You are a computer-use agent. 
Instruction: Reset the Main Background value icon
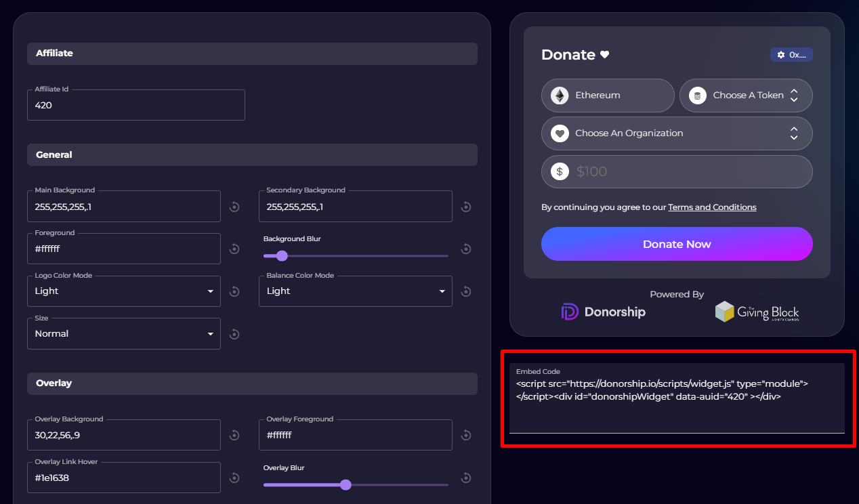tap(234, 207)
